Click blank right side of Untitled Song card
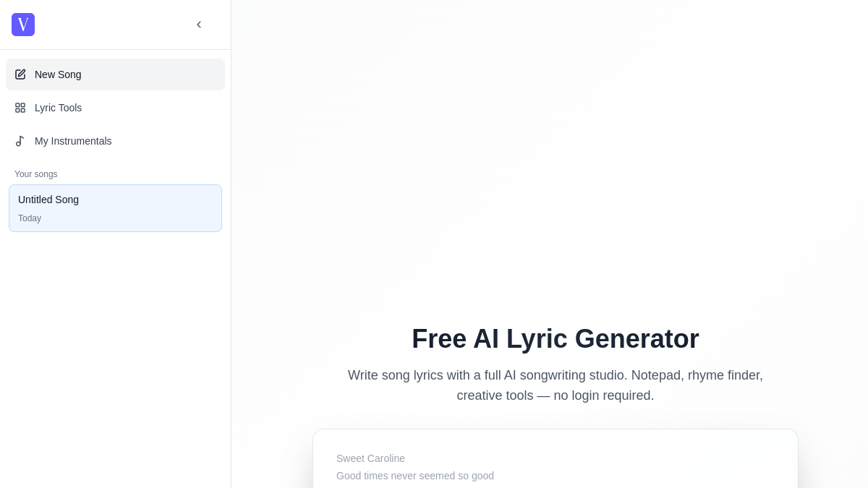This screenshot has width=868, height=488. pos(166,208)
